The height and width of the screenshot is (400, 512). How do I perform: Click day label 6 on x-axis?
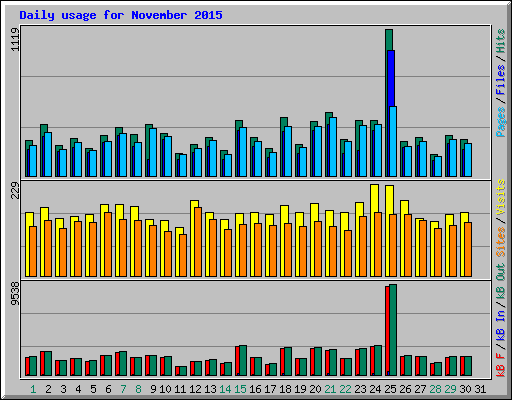108,389
